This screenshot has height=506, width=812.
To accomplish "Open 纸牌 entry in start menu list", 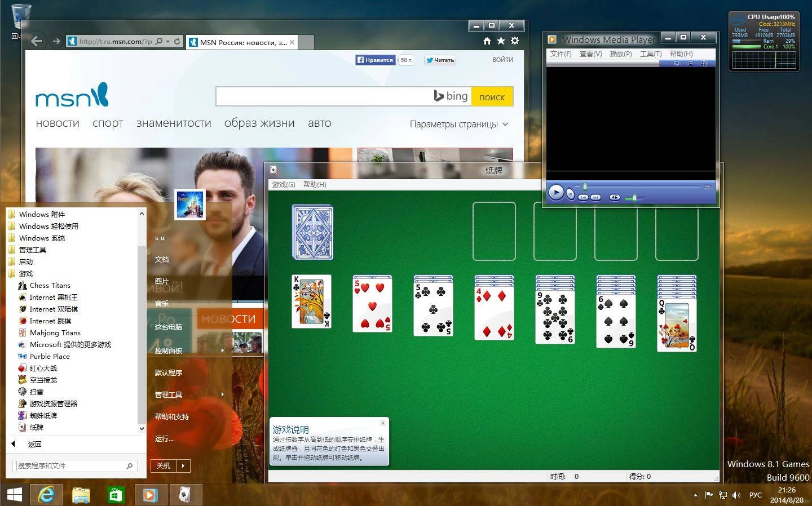I will coord(30,428).
